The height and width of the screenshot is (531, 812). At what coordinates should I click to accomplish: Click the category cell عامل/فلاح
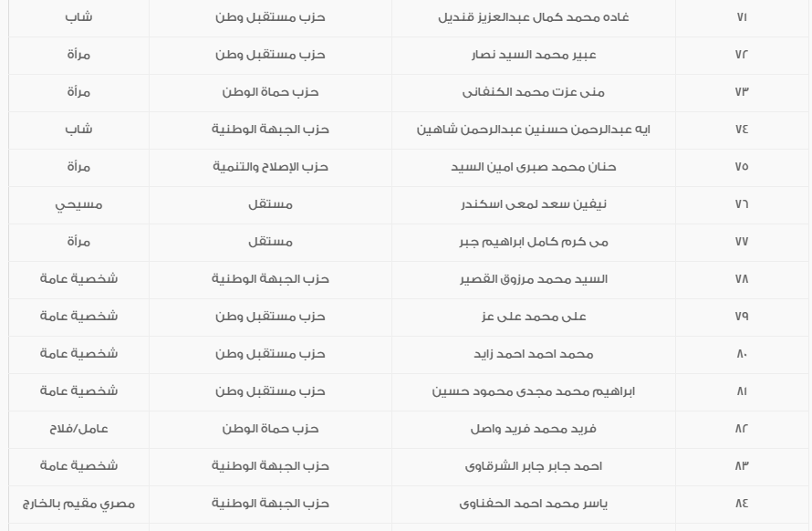pos(78,429)
